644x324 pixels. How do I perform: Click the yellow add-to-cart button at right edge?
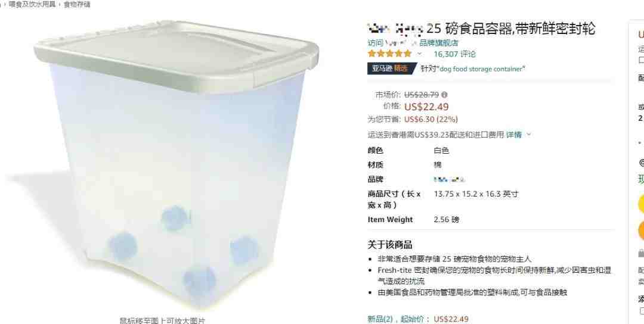641,204
